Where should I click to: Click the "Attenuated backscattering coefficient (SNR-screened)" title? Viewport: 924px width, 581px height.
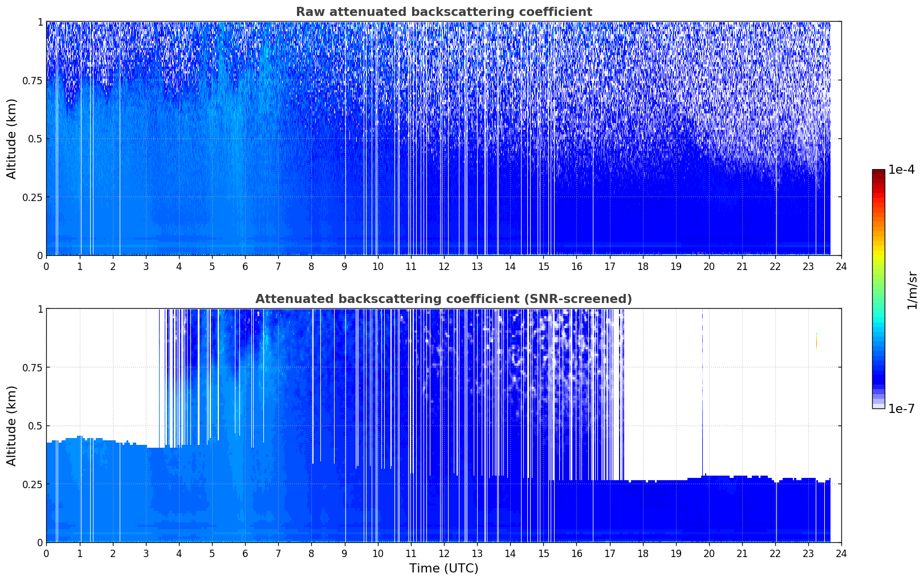[x=443, y=299]
